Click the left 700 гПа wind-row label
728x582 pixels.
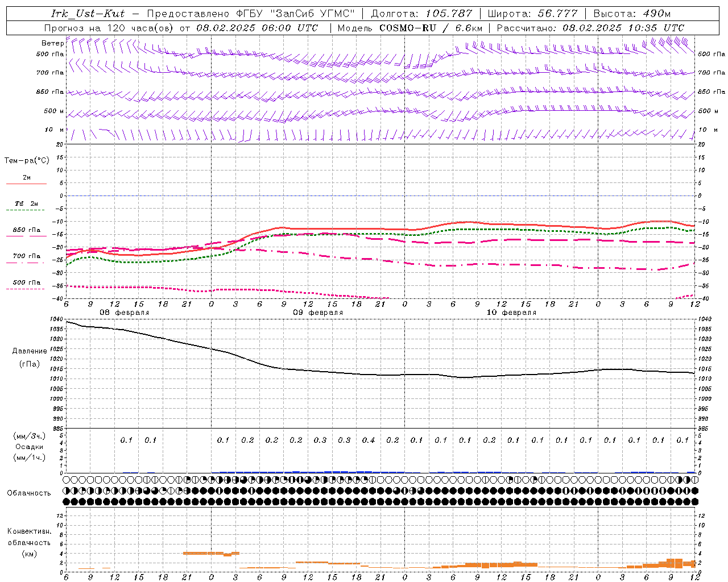tap(50, 73)
